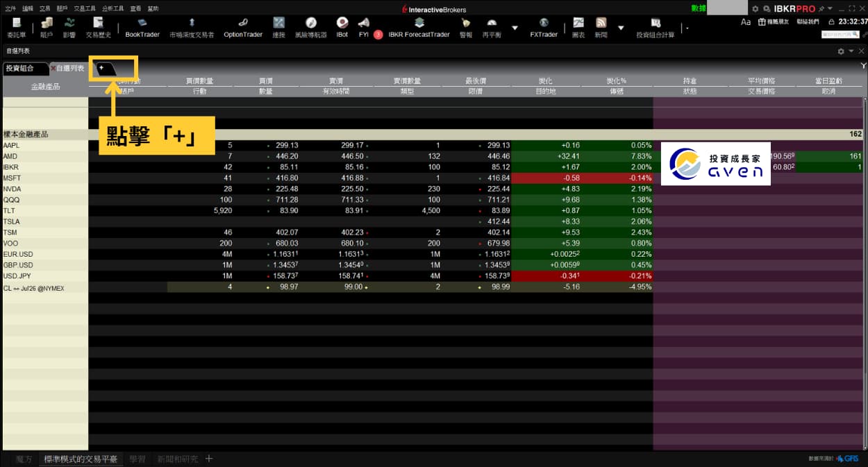Open the dropdown arrow beside the pin icon
Viewport: 868px width, 467px height.
pos(829,9)
